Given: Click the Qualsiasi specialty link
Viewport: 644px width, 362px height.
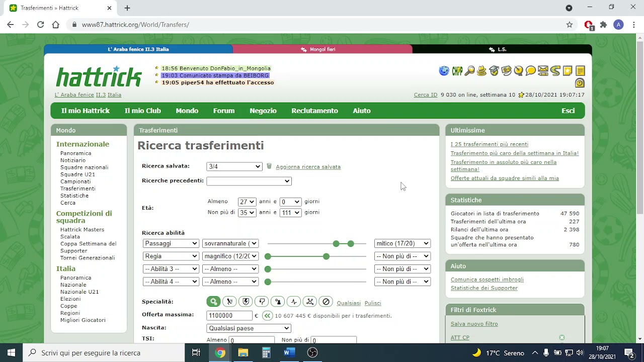Looking at the screenshot, I should point(349,303).
